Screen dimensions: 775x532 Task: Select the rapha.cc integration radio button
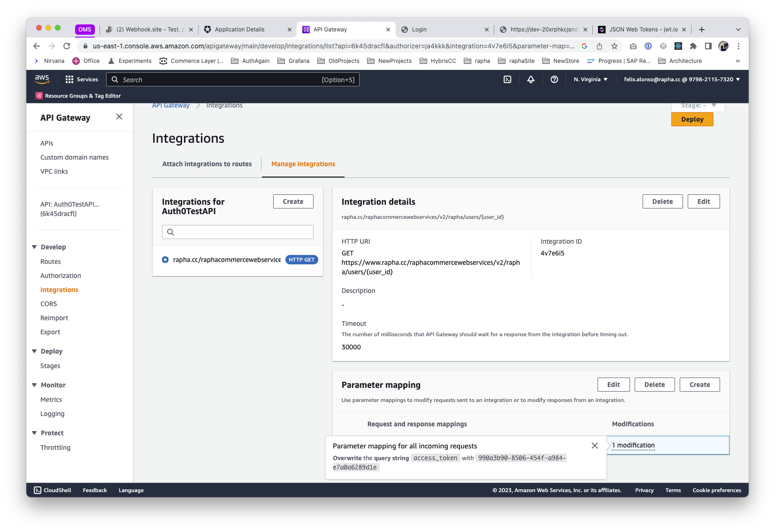(165, 260)
